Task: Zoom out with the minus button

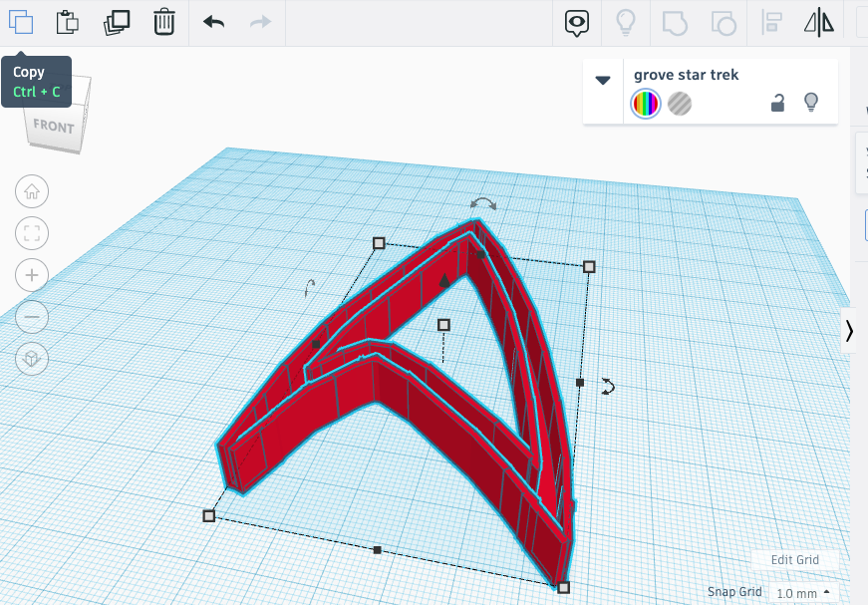Action: pyautogui.click(x=32, y=317)
